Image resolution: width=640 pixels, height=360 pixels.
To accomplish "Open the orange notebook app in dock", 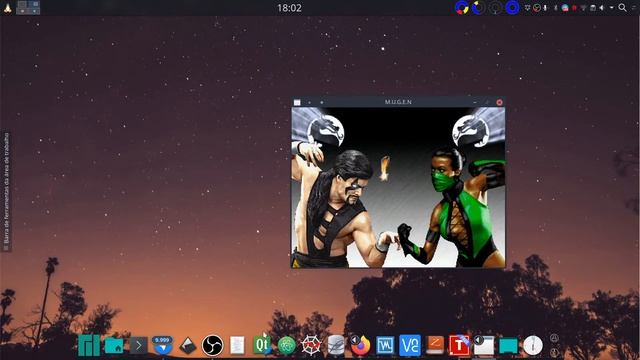I will point(435,345).
